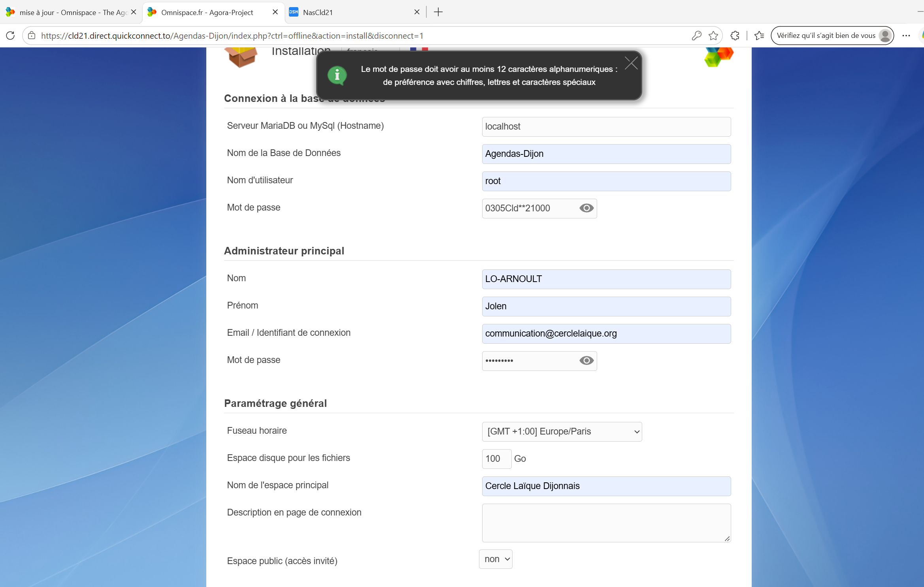Toggle database password visibility eye

586,208
